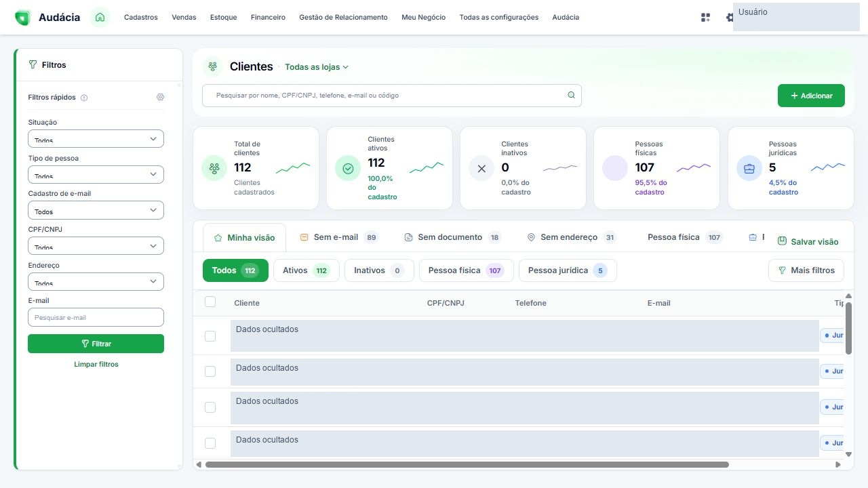868x488 pixels.
Task: Tick the select-all checkbox in table header
Action: (210, 302)
